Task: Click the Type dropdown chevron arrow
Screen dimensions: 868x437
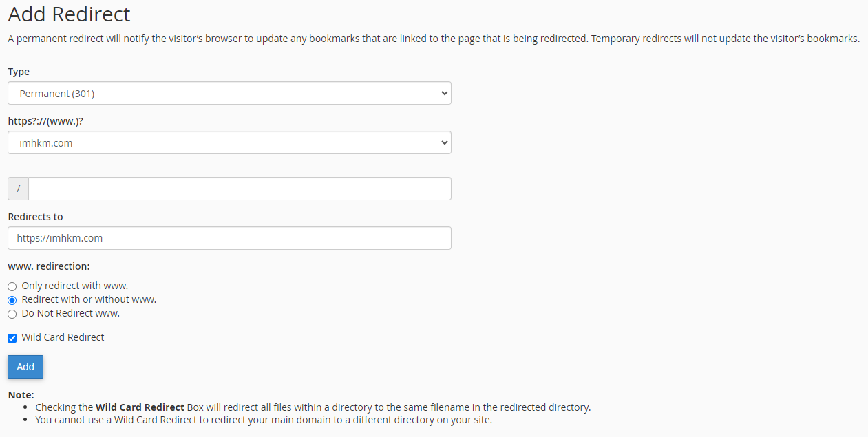Action: 443,93
